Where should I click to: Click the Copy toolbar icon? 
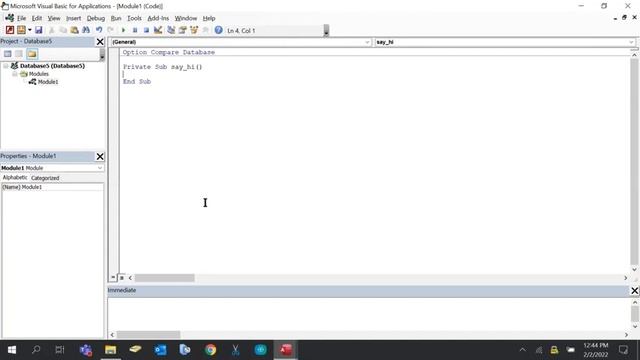63,30
